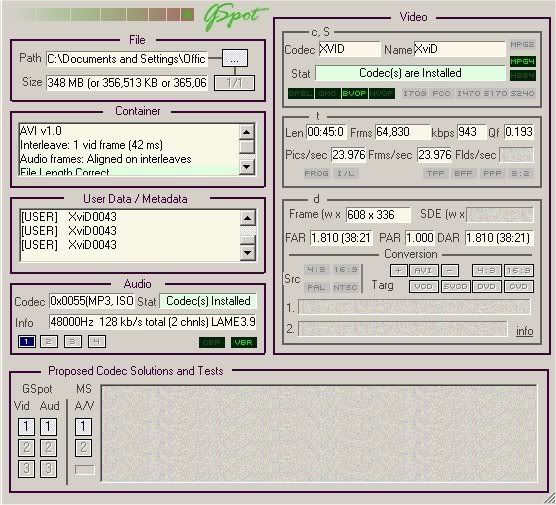Choose CVD as conversion target
556x505 pixels.
point(519,287)
